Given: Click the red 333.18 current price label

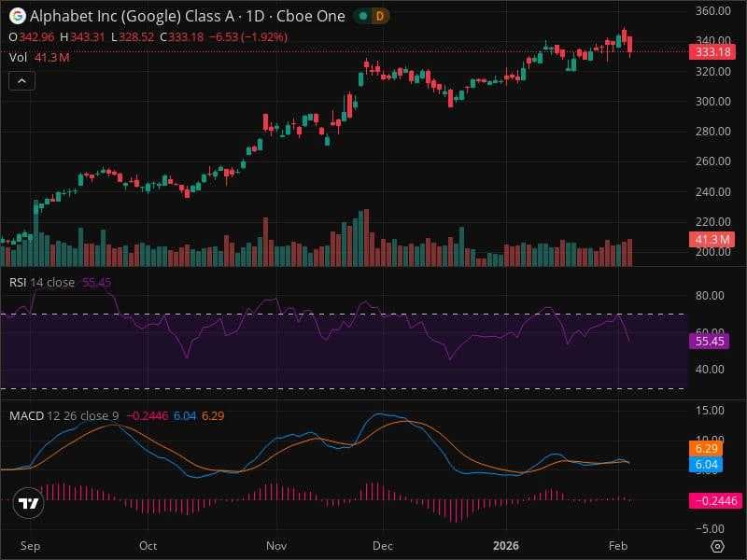Looking at the screenshot, I should pyautogui.click(x=712, y=51).
